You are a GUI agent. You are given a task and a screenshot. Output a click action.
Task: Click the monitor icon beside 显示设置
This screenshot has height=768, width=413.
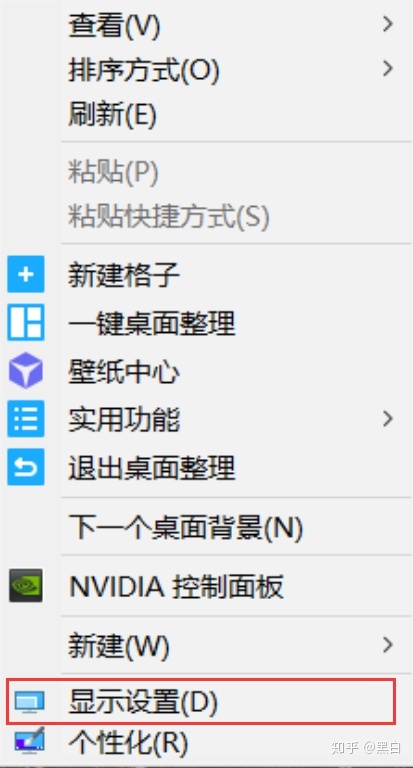pos(29,702)
